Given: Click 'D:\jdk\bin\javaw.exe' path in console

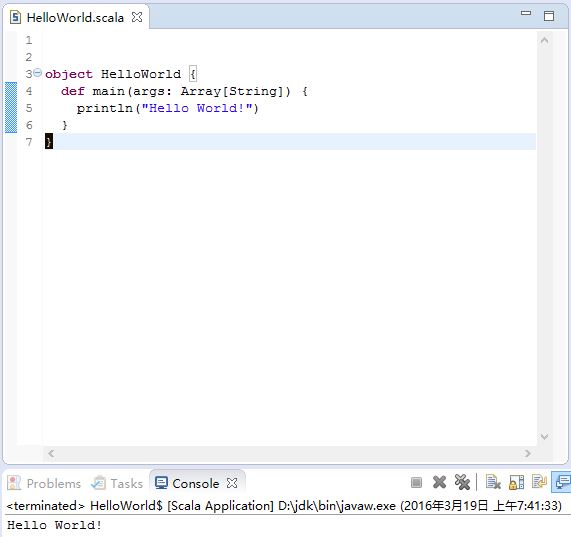Looking at the screenshot, I should pyautogui.click(x=337, y=506).
